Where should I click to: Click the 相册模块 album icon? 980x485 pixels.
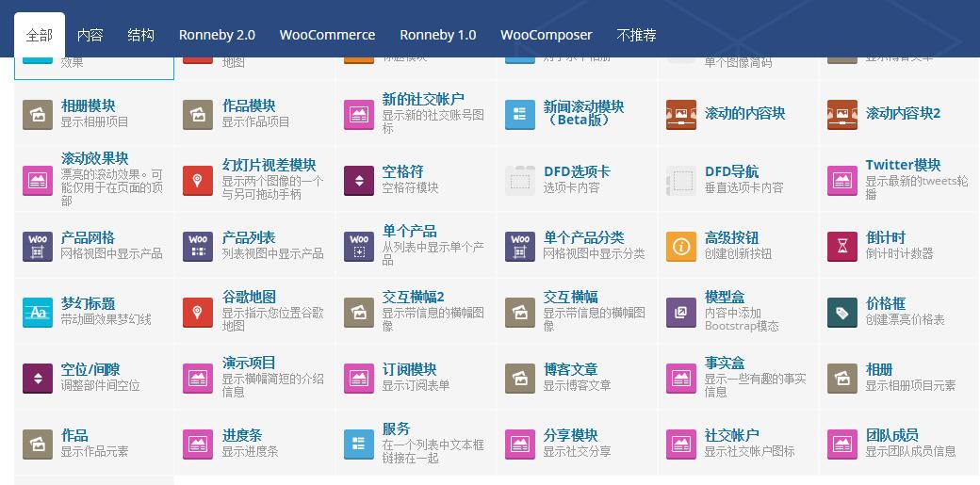pos(38,115)
